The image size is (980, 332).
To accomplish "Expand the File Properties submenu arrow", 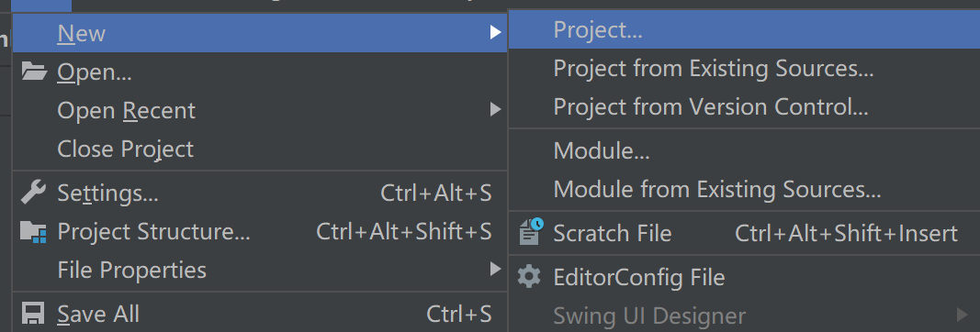I will pyautogui.click(x=495, y=269).
